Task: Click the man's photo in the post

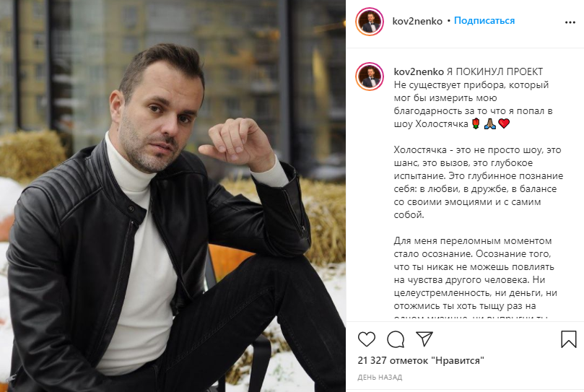Action: [173, 196]
